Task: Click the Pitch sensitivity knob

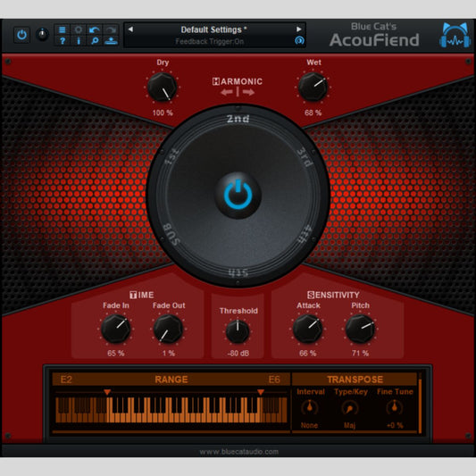Action: (360, 329)
